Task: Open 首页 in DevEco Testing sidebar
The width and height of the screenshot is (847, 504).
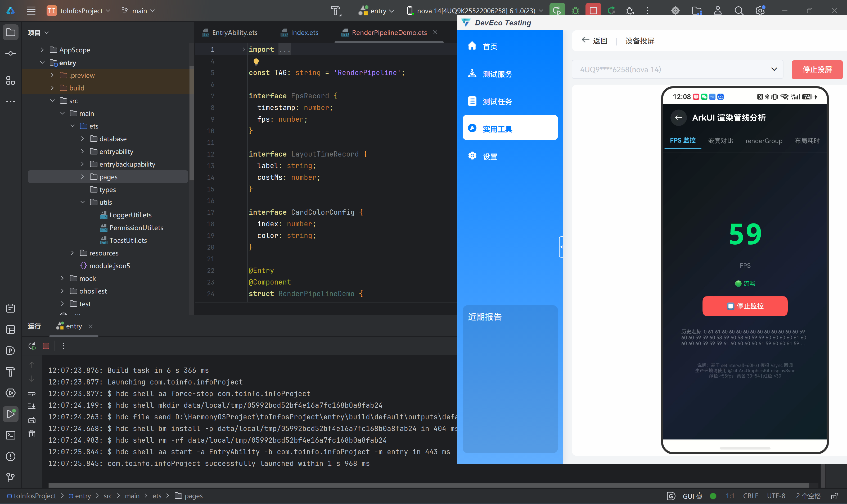Action: coord(510,46)
